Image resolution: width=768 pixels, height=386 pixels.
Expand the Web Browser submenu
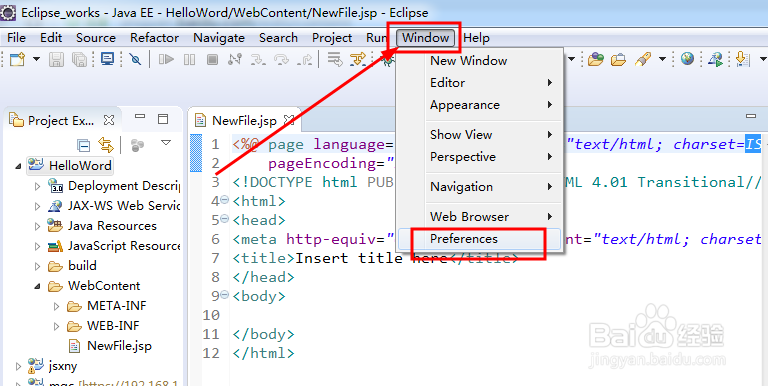(479, 217)
